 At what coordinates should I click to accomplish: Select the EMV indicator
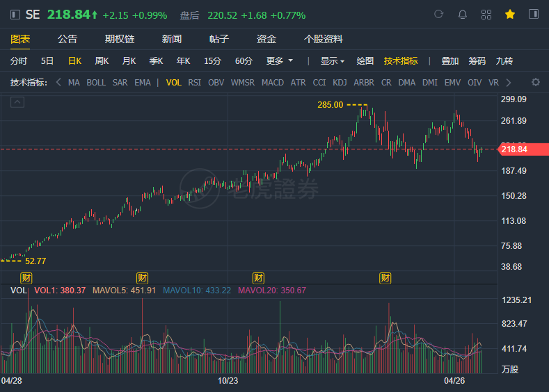(x=452, y=83)
